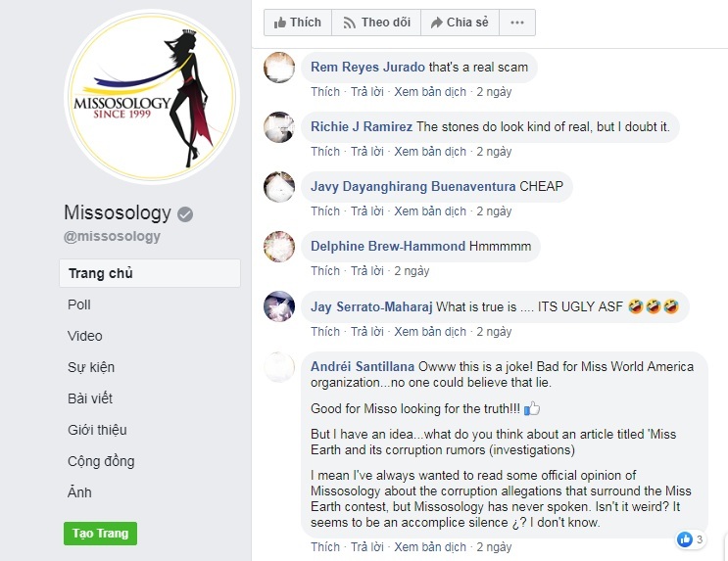Click the Missosology verified badge icon
Viewport: 728px width, 561px height.
(x=185, y=213)
